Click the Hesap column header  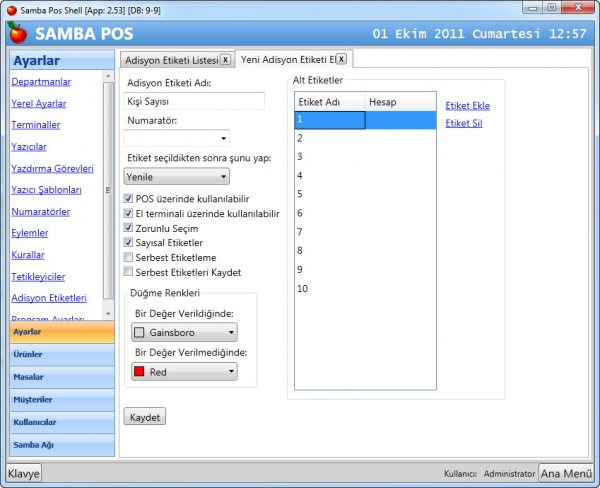tap(401, 102)
